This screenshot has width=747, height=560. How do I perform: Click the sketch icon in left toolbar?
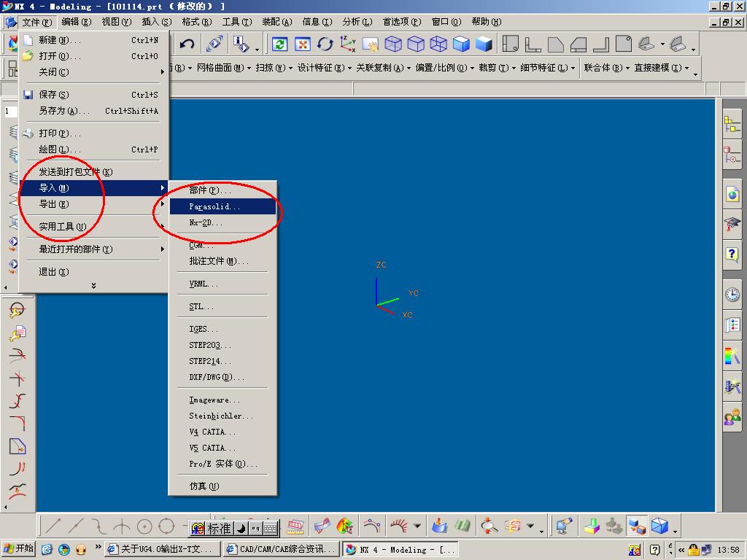click(x=18, y=446)
